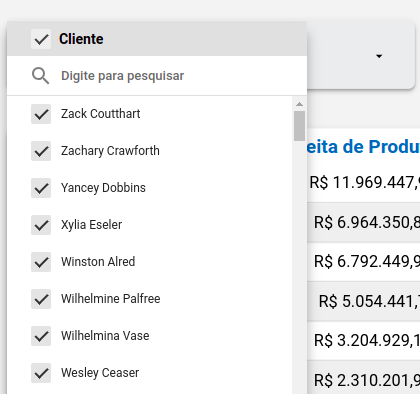
Task: Uncheck Zachary Crawforth checkbox
Action: [x=41, y=151]
